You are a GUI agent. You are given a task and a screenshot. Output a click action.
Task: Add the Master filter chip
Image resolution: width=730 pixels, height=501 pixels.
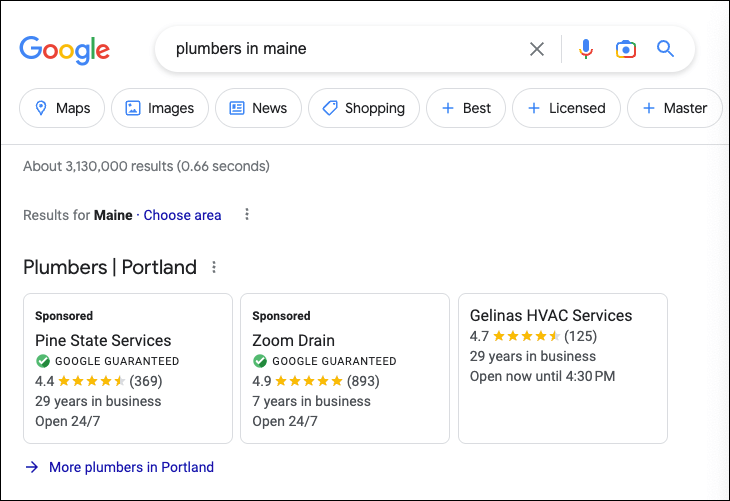(x=675, y=108)
